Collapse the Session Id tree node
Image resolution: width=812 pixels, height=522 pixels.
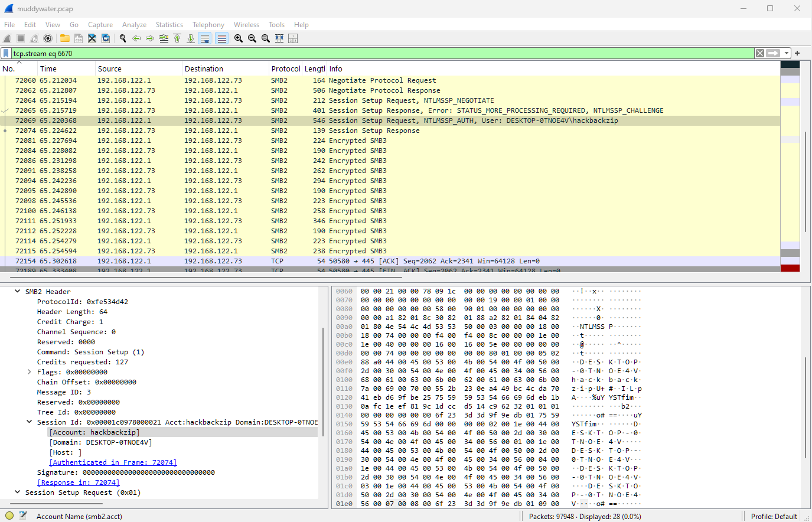(x=29, y=422)
